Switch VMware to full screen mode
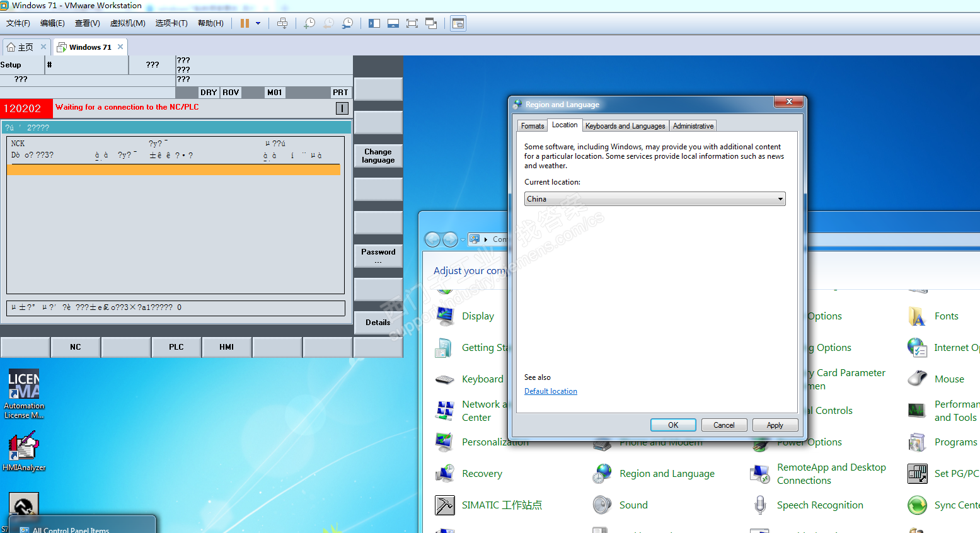Viewport: 980px width, 533px height. point(412,23)
